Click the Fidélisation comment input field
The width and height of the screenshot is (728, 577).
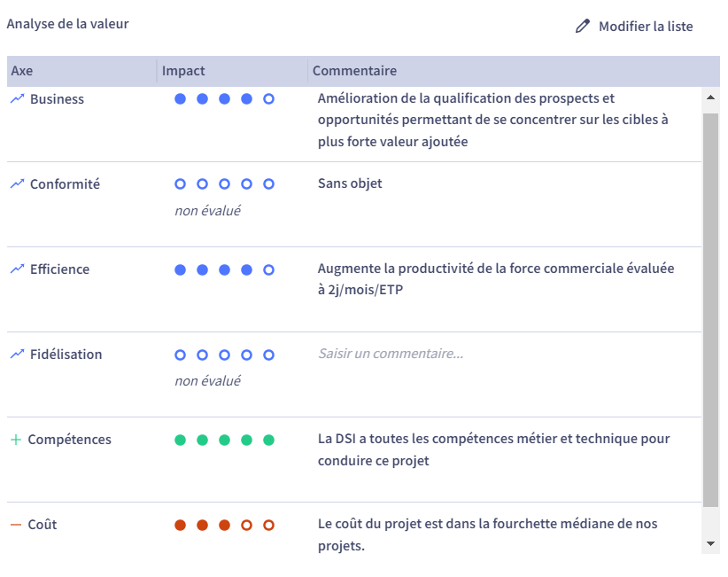tap(506, 354)
